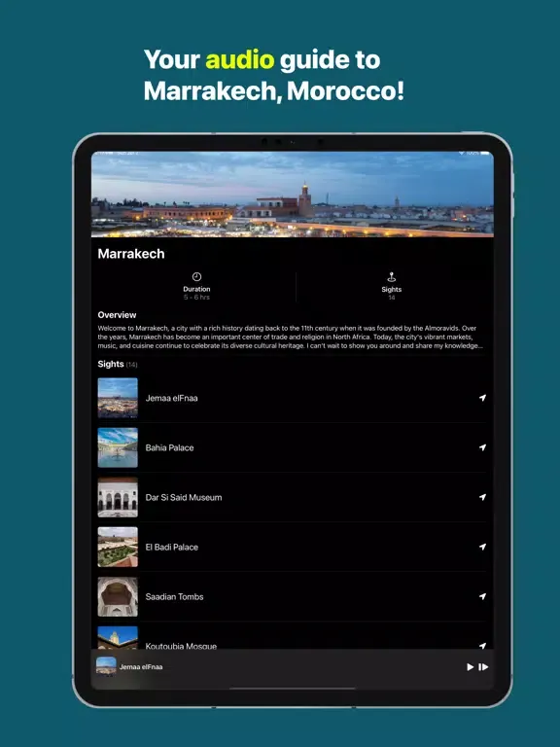Tap the navigation arrow for Dar Si Said Museum
Screen dimensions: 560x747
482,497
